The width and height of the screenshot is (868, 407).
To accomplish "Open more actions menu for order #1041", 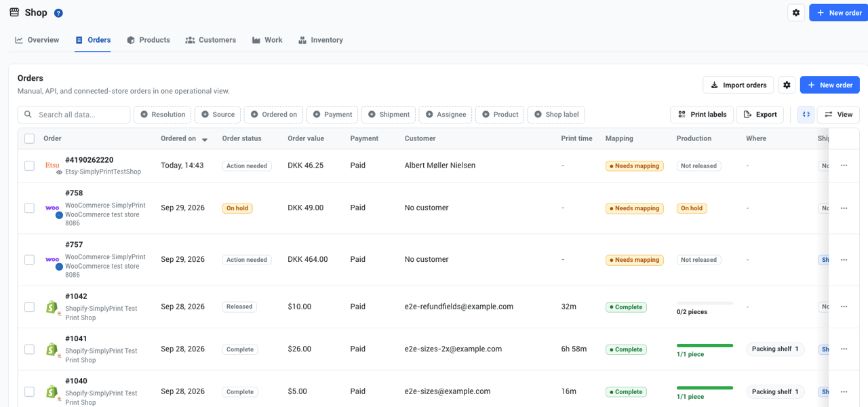I will pos(844,349).
